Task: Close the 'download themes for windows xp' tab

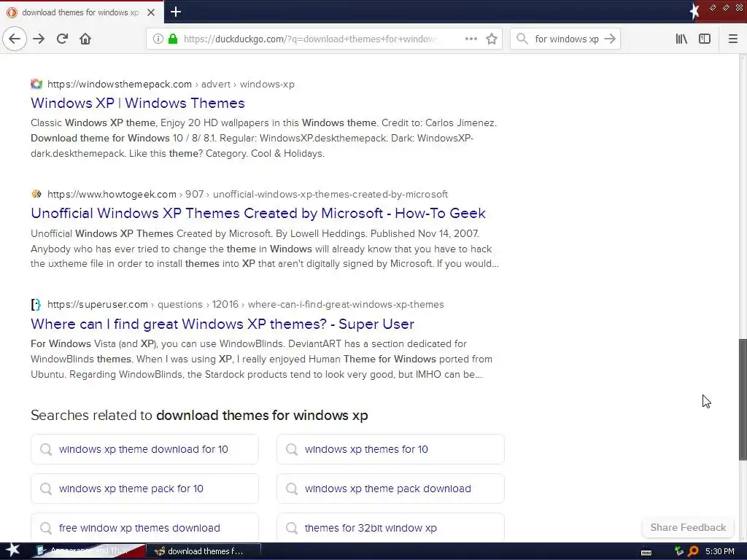Action: pyautogui.click(x=151, y=12)
